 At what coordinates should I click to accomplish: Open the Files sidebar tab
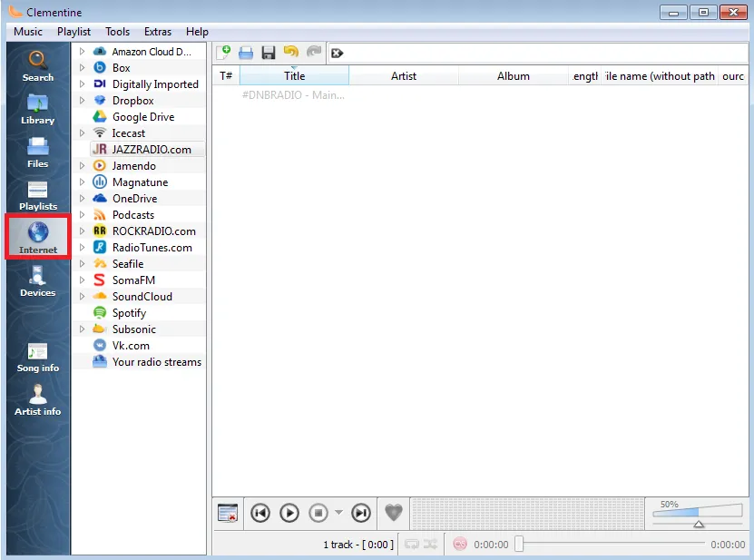(x=37, y=152)
